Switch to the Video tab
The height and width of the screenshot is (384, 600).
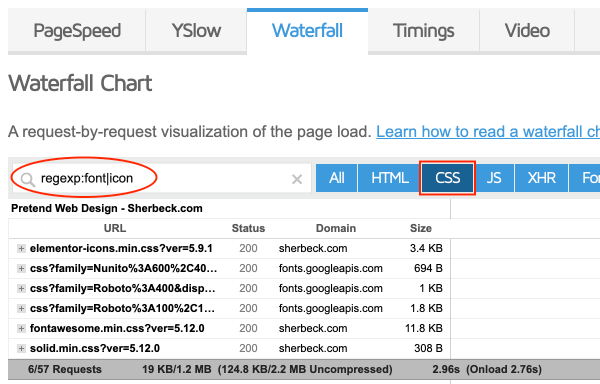[527, 31]
